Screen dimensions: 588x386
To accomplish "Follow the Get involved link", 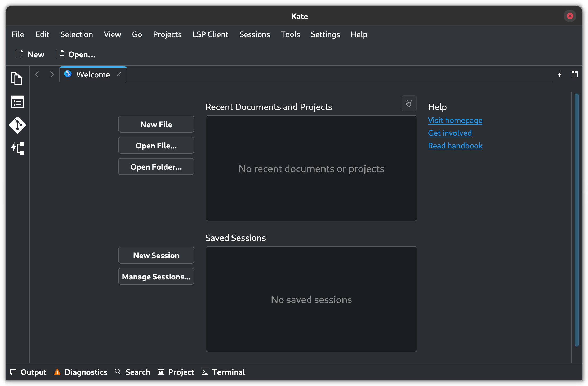I will click(450, 133).
